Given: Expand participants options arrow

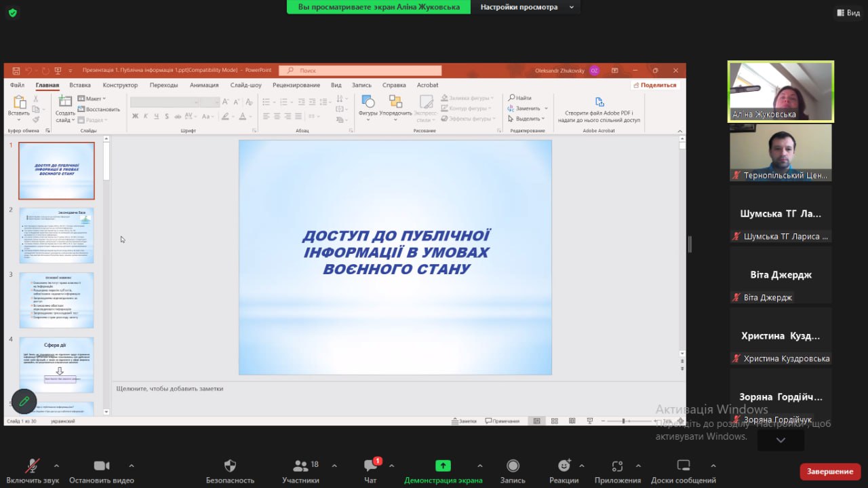Looking at the screenshot, I should [x=334, y=466].
